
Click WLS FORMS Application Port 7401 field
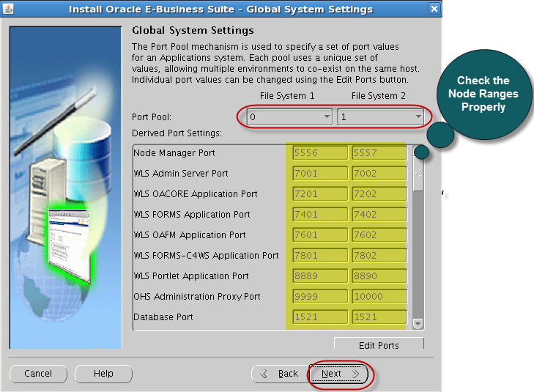(319, 215)
